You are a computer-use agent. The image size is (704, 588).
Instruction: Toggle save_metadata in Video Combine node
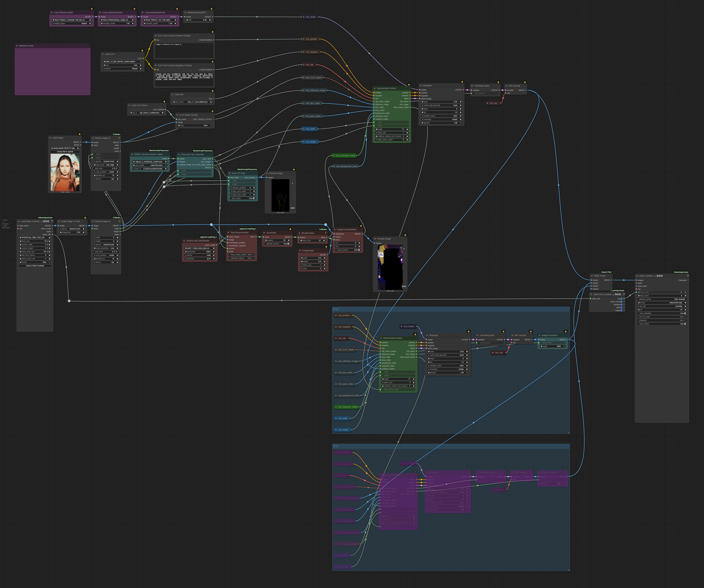[685, 313]
